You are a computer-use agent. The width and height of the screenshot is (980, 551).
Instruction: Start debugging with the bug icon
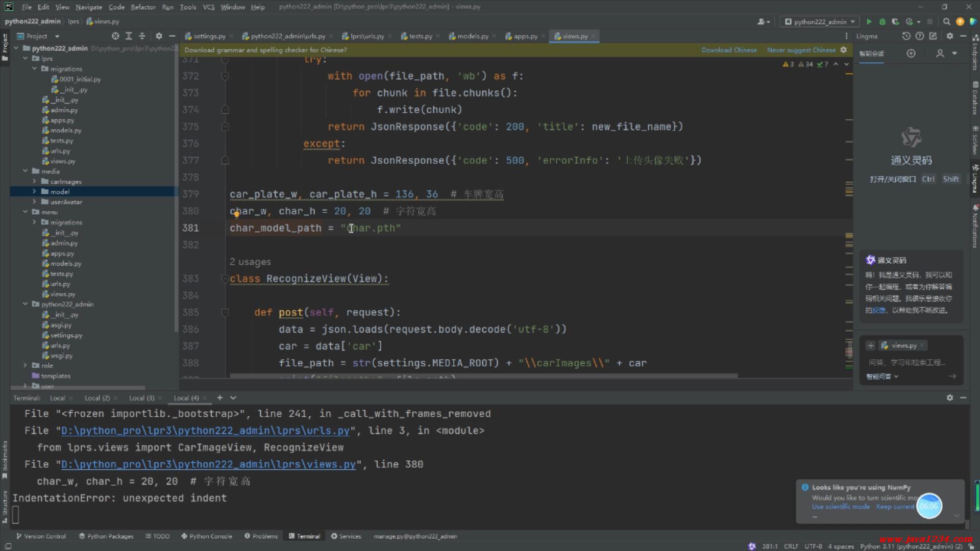tap(883, 21)
